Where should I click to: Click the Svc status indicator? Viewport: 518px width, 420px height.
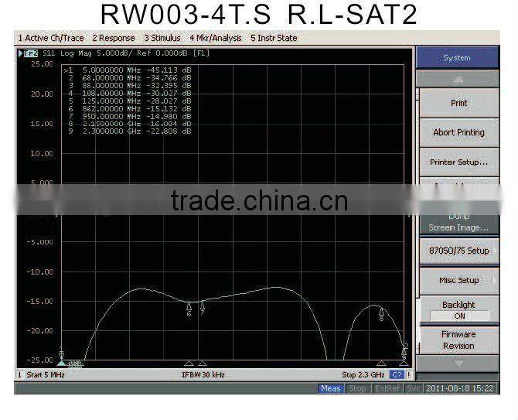coord(413,388)
